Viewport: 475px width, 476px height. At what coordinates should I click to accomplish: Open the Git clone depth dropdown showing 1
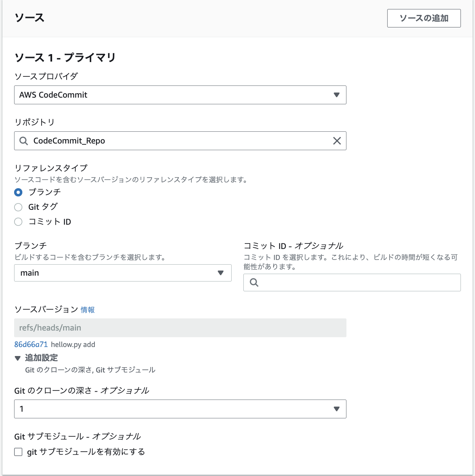click(x=180, y=409)
